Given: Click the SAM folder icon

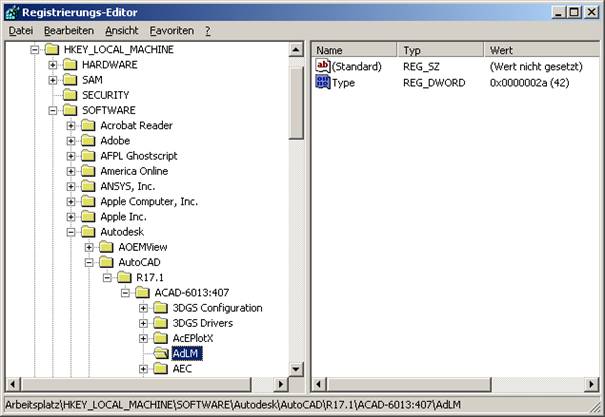Looking at the screenshot, I should point(70,80).
